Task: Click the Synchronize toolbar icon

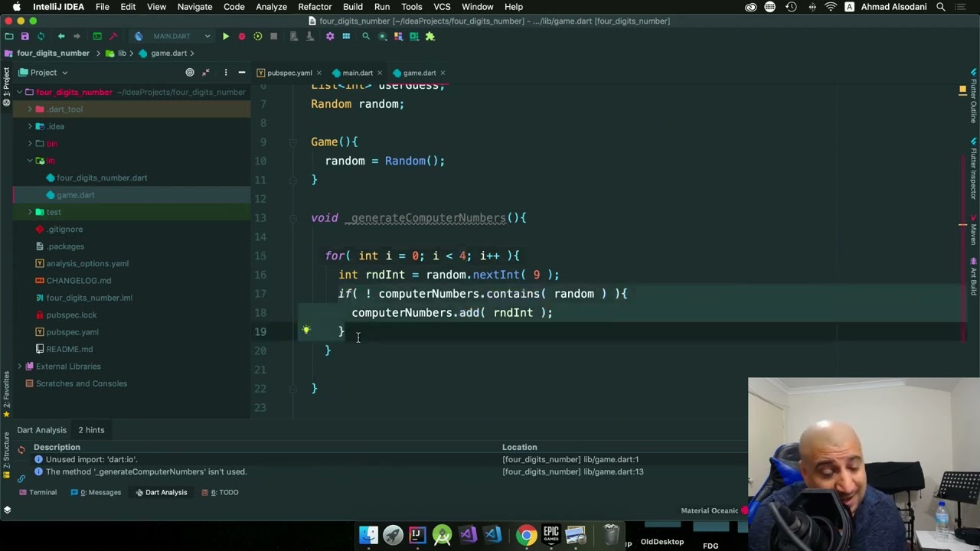Action: point(41,36)
